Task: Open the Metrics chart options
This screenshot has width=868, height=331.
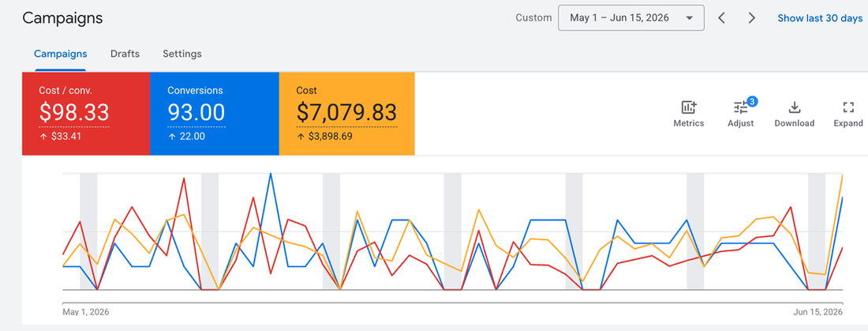Action: pyautogui.click(x=689, y=115)
